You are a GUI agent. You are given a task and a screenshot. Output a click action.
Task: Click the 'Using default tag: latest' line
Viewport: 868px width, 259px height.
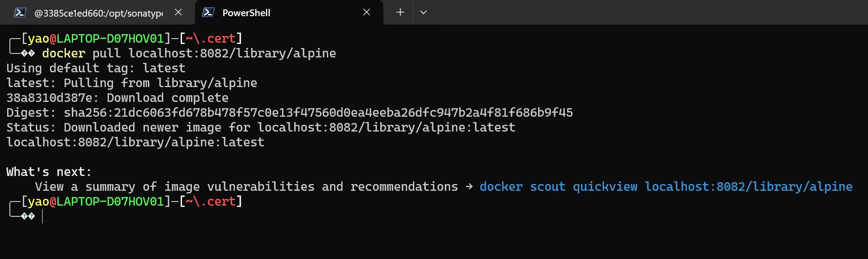tap(95, 68)
